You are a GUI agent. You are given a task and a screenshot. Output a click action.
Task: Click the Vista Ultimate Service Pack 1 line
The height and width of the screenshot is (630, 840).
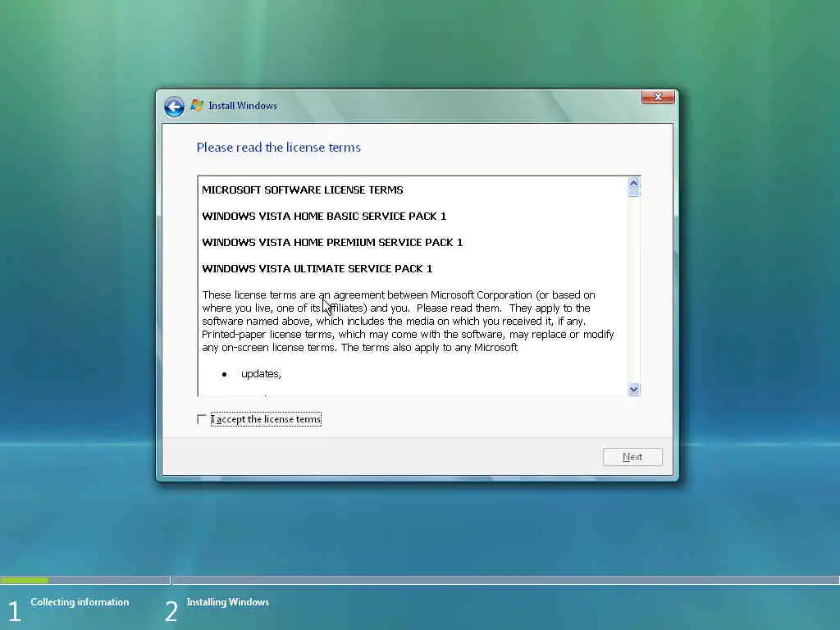point(317,268)
